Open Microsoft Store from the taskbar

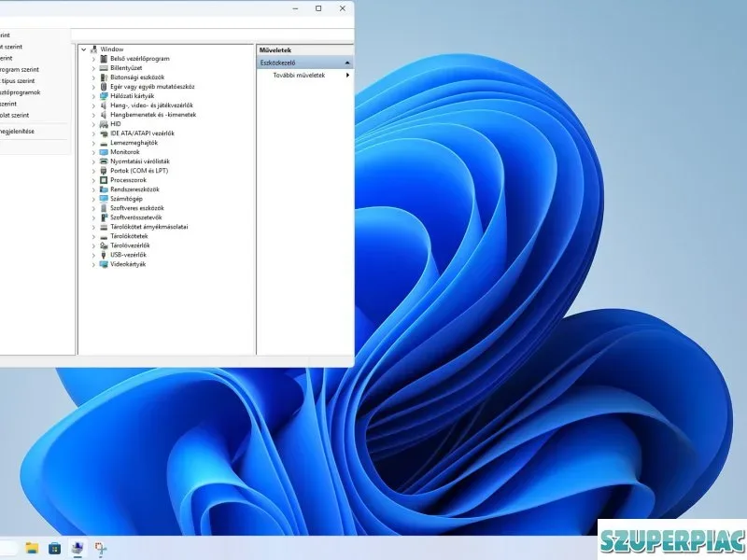[55, 548]
